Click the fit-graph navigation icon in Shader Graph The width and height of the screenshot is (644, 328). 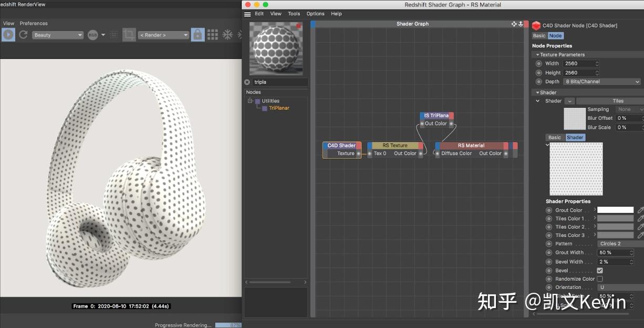pyautogui.click(x=514, y=24)
